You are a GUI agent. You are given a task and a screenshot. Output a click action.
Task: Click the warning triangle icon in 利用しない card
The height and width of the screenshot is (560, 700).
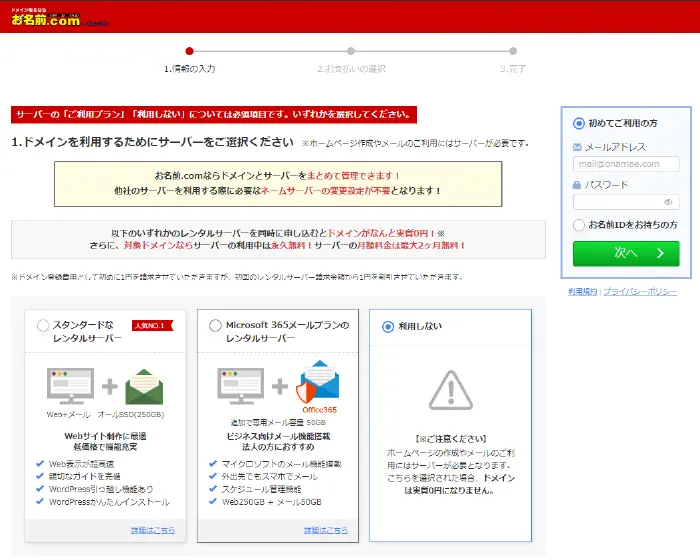point(450,390)
